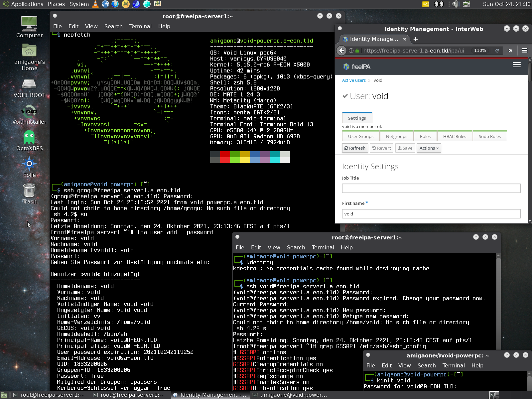
Task: Open the User Groups tab
Action: coord(361,136)
